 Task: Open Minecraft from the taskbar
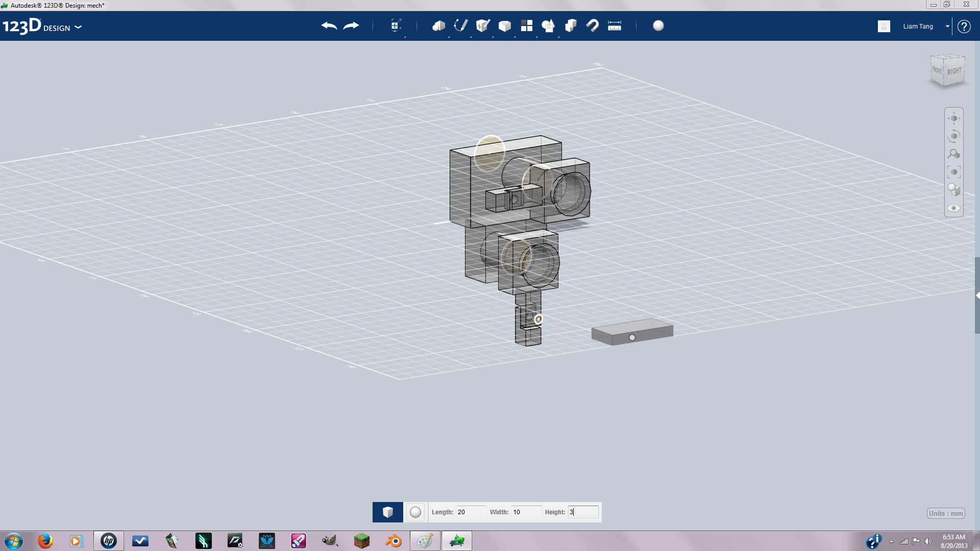click(361, 541)
